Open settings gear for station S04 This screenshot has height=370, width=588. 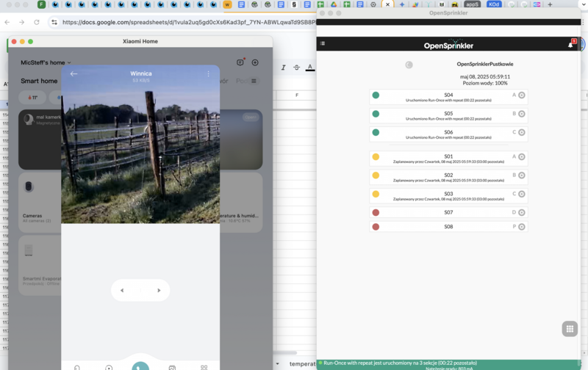pyautogui.click(x=522, y=95)
